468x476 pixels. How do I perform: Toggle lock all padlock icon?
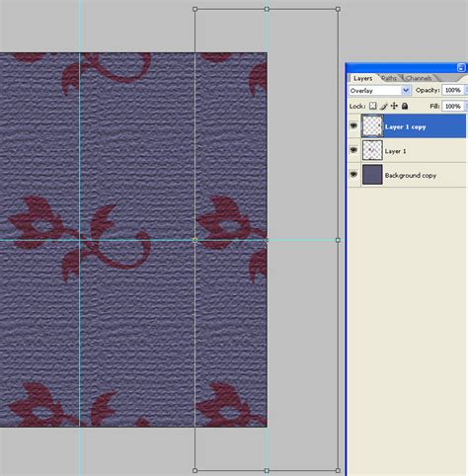click(x=405, y=106)
